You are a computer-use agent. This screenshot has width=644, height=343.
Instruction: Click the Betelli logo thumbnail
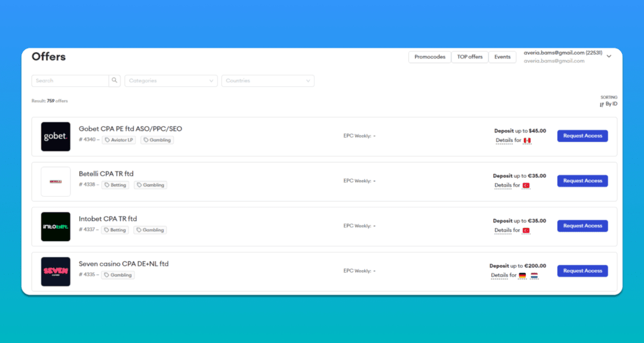pyautogui.click(x=55, y=182)
